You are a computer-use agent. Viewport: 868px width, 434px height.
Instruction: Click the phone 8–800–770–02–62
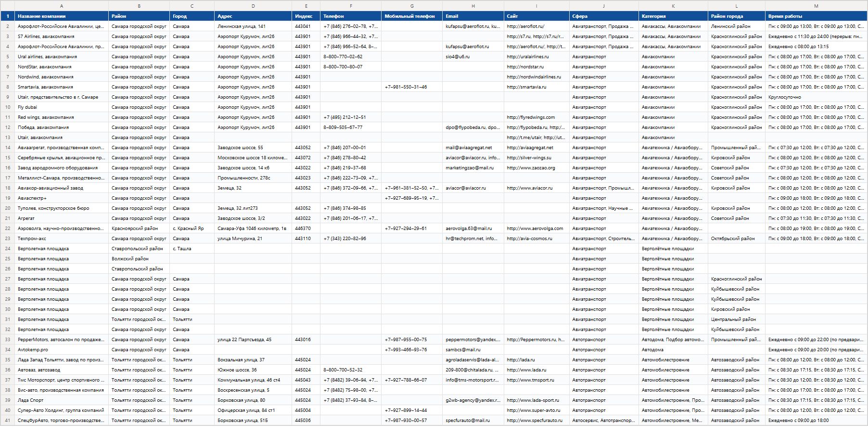pos(351,57)
